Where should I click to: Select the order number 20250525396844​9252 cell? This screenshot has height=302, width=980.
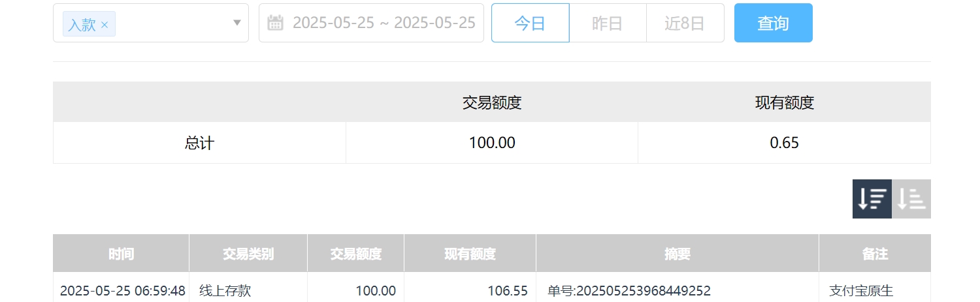click(x=629, y=291)
